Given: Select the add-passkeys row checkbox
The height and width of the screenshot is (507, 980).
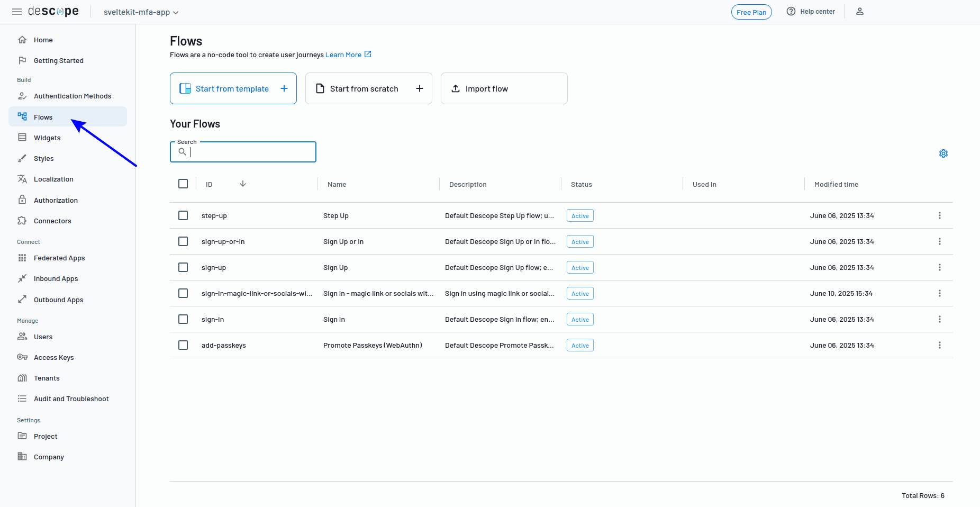Looking at the screenshot, I should click(183, 345).
